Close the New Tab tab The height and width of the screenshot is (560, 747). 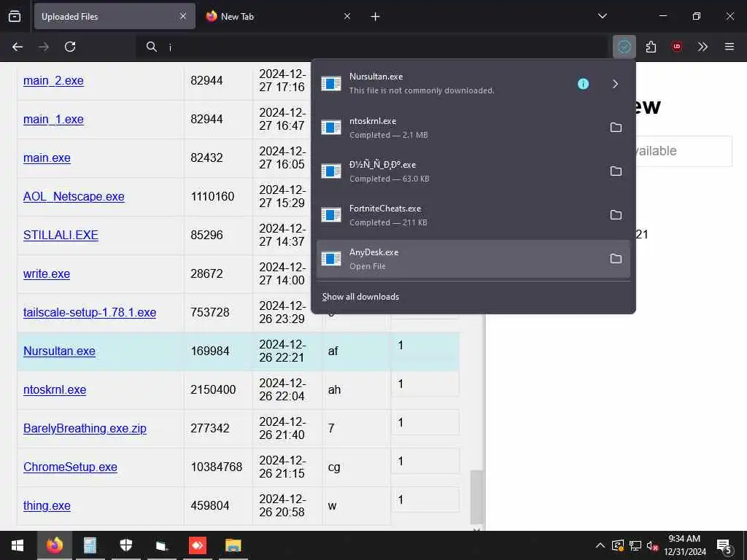tap(347, 16)
